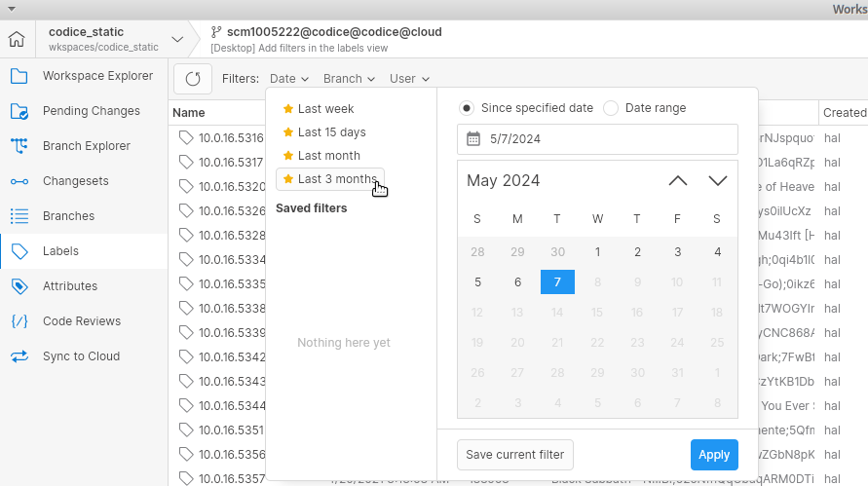Select label row 10.0.16.5335
Image resolution: width=868 pixels, height=486 pixels.
pos(232,284)
